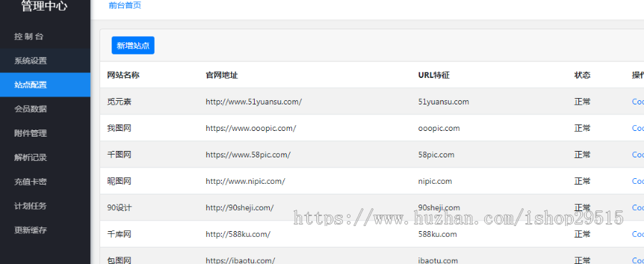
Task: Open 系统设置 in the sidebar
Action: click(45, 61)
